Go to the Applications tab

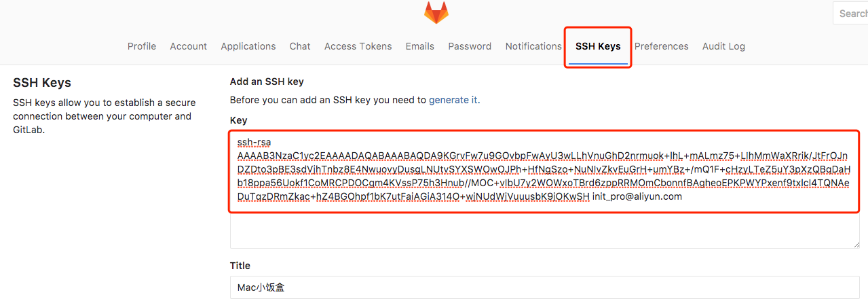click(x=248, y=46)
